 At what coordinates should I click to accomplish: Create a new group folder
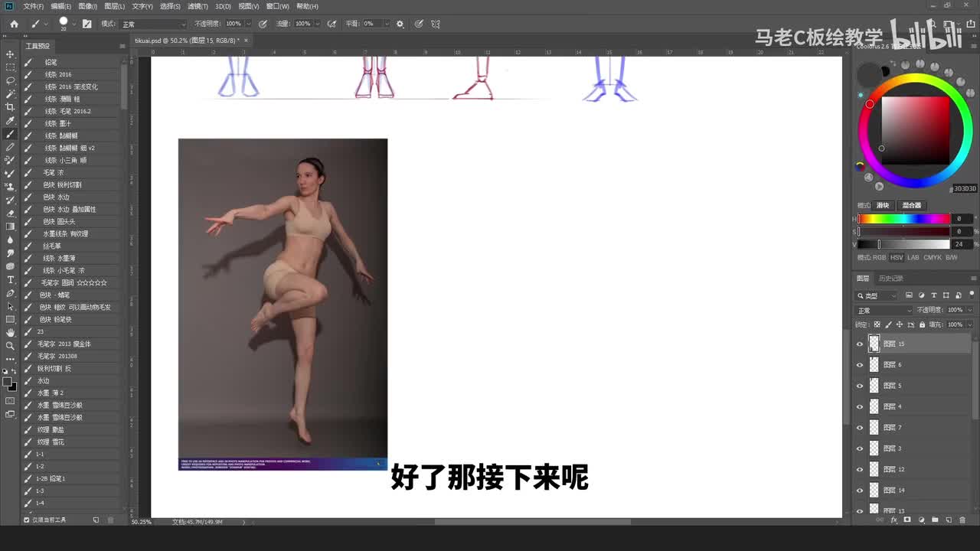point(935,520)
